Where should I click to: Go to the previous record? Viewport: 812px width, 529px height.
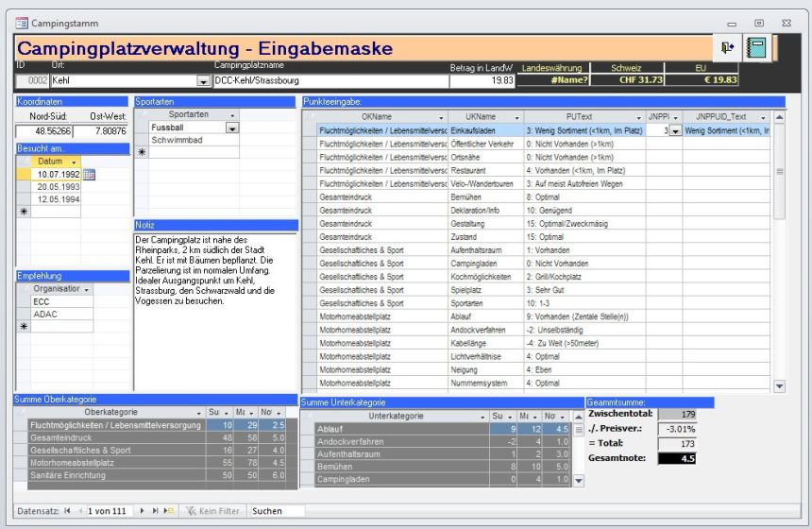(x=80, y=510)
